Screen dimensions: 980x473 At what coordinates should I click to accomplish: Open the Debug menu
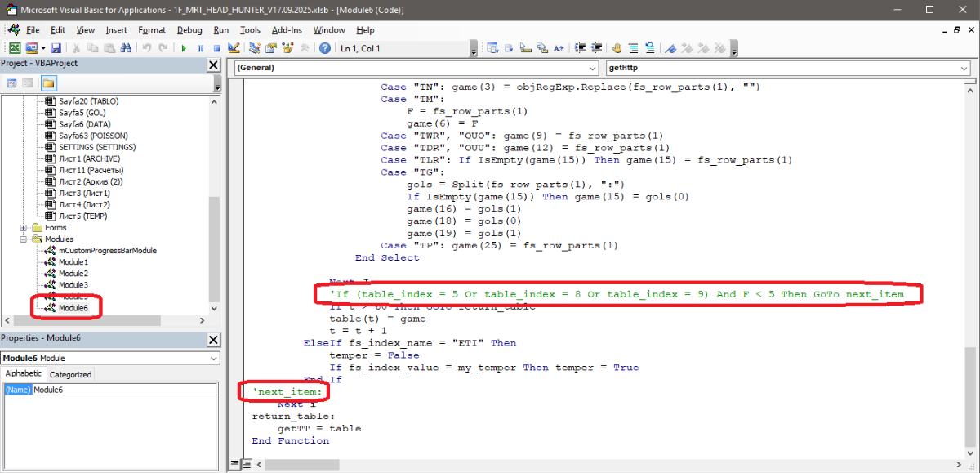(x=189, y=29)
